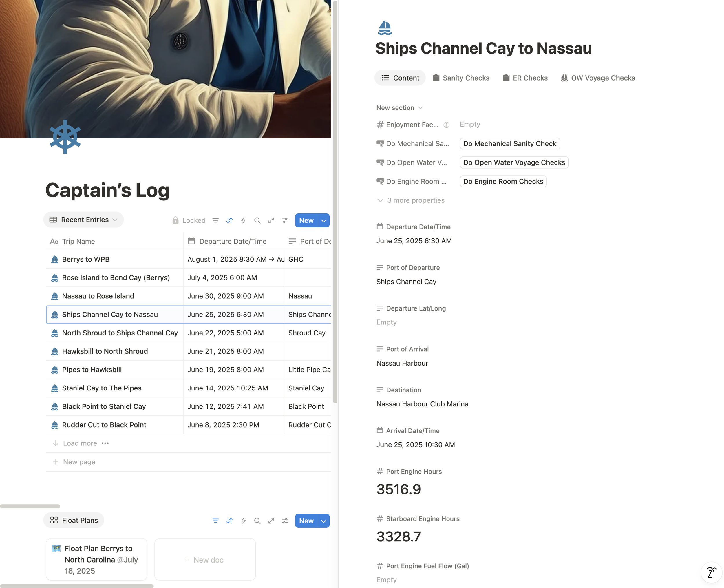Image resolution: width=724 pixels, height=588 pixels.
Task: Switch to the Sanity Checks tab
Action: click(461, 78)
